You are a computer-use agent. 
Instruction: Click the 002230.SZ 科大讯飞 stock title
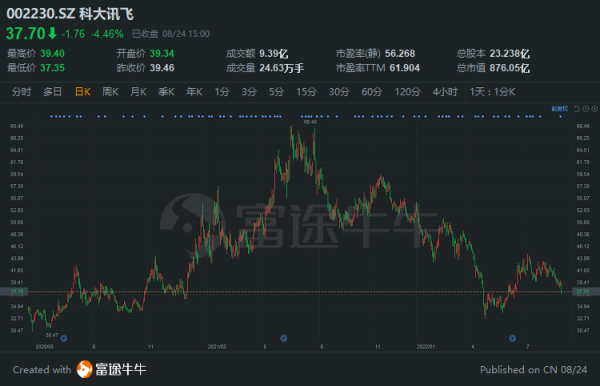click(70, 14)
